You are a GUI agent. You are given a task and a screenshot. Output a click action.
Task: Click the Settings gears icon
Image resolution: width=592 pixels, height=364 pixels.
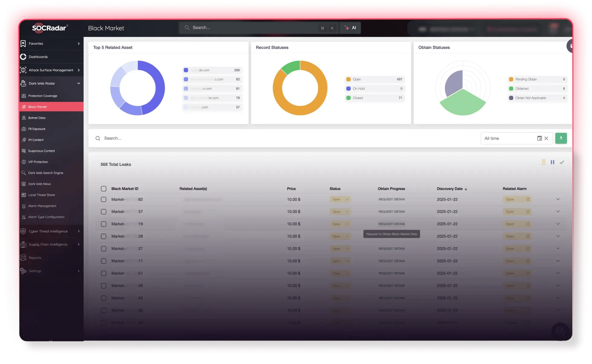click(x=23, y=271)
